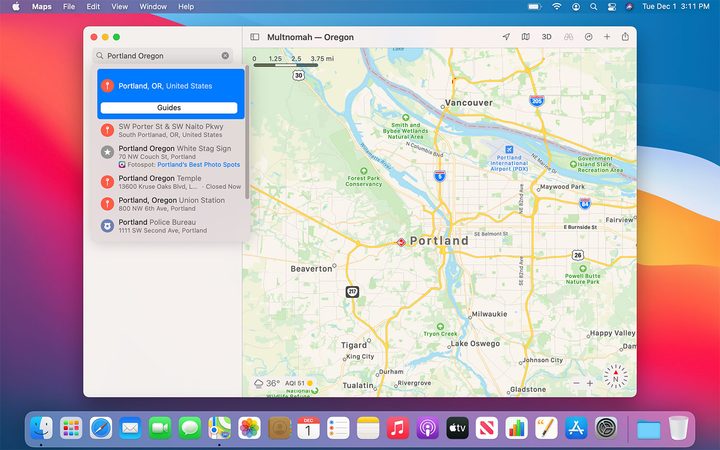Viewport: 720px width, 450px height.
Task: Open the share icon in toolbar
Action: [625, 37]
